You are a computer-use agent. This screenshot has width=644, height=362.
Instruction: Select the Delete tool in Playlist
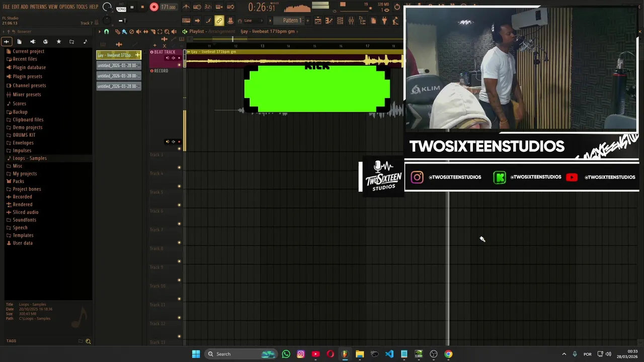pyautogui.click(x=132, y=32)
